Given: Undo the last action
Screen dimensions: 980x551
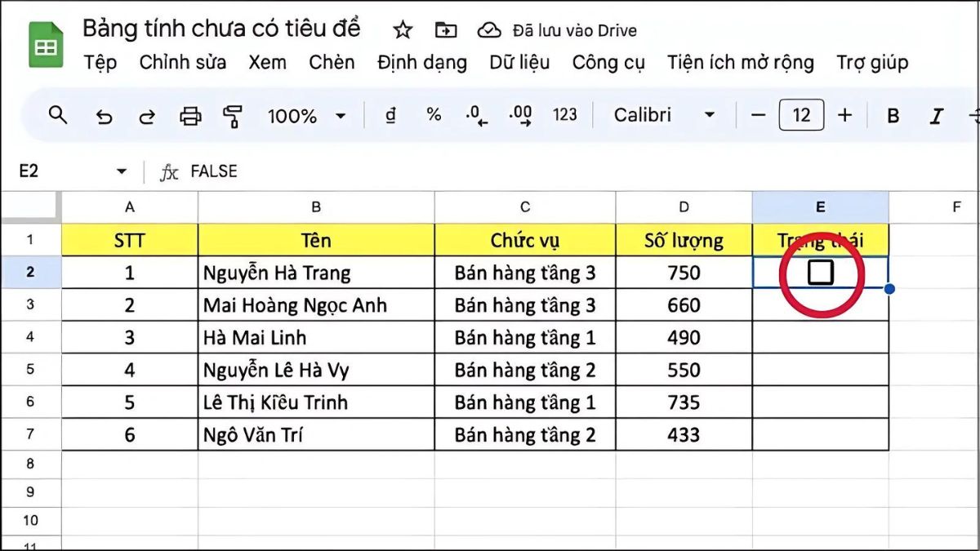Looking at the screenshot, I should [x=104, y=116].
